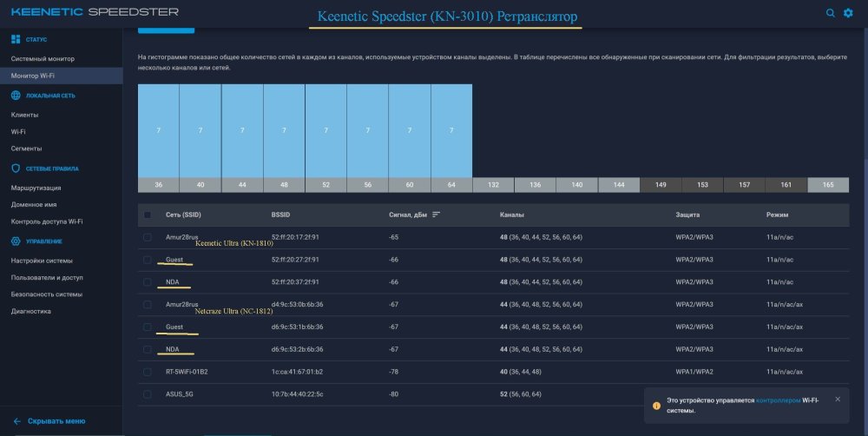
Task: Check the RT-5WiFi-01B2 network row
Action: click(x=148, y=372)
